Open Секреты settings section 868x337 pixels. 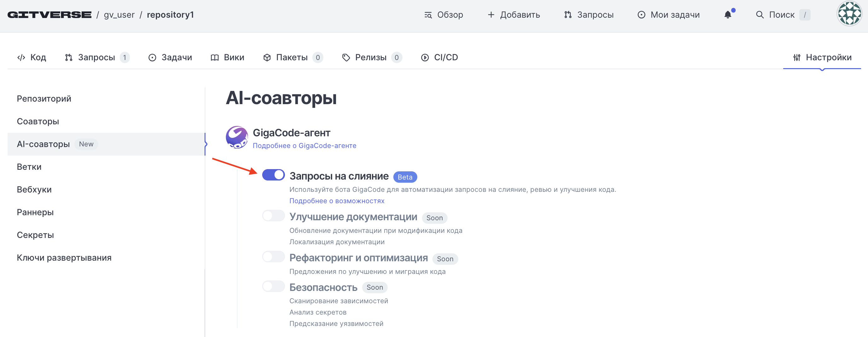pyautogui.click(x=106, y=235)
